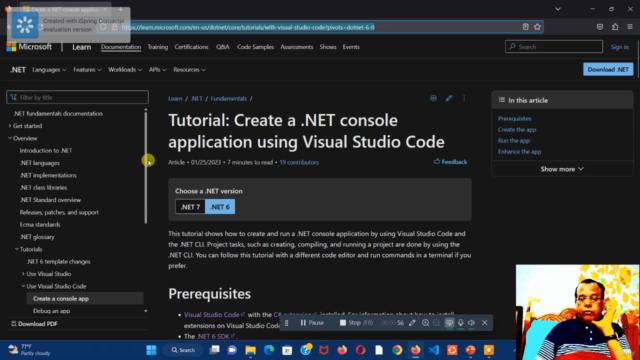Click add-to-collection plus icon beside breadcrumbs

pos(433,98)
